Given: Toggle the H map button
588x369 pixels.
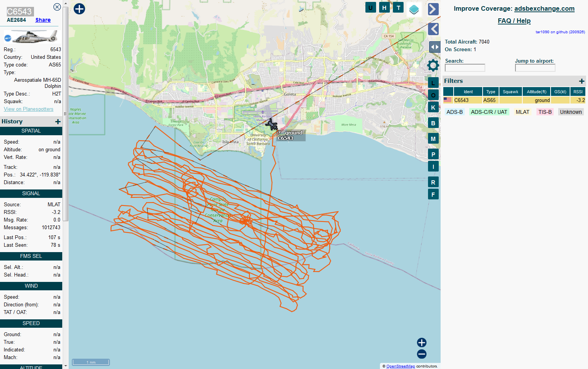Looking at the screenshot, I should [384, 8].
